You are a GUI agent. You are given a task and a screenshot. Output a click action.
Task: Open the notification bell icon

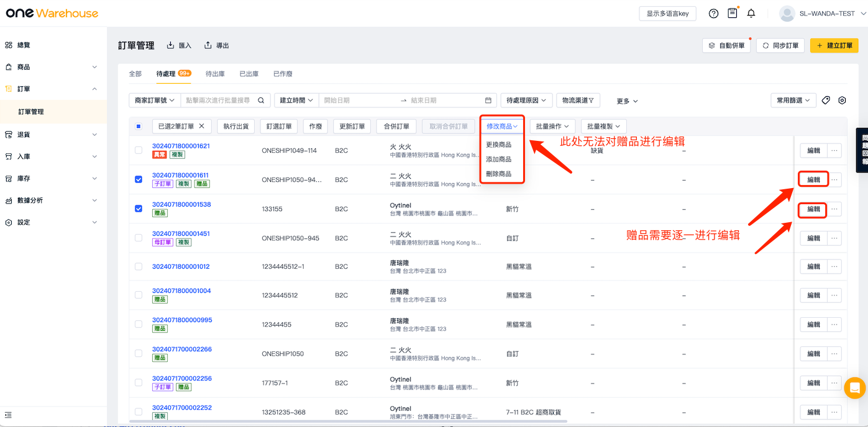coord(751,14)
